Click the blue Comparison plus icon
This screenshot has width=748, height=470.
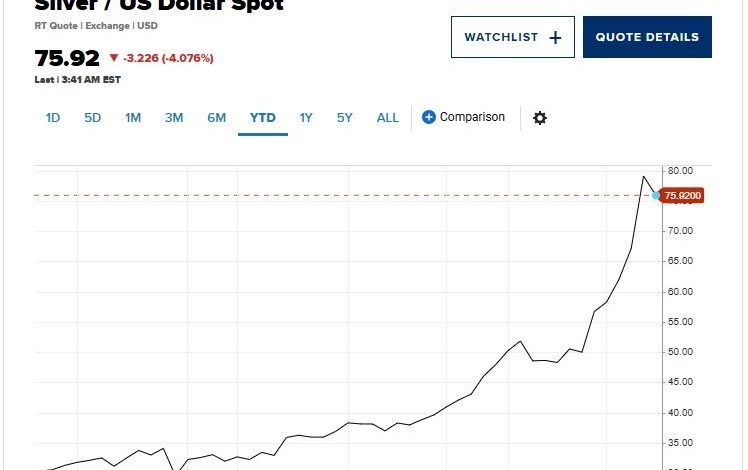(x=429, y=117)
